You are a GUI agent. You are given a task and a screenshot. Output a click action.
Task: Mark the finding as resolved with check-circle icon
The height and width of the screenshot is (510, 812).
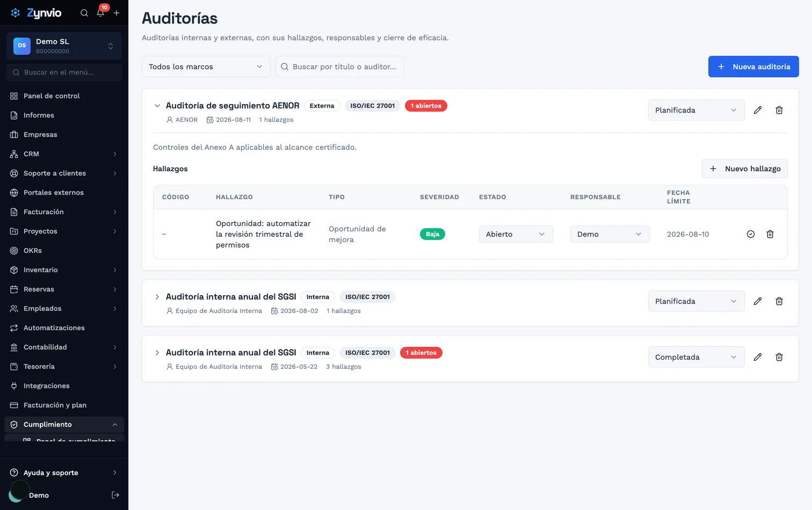pos(751,234)
